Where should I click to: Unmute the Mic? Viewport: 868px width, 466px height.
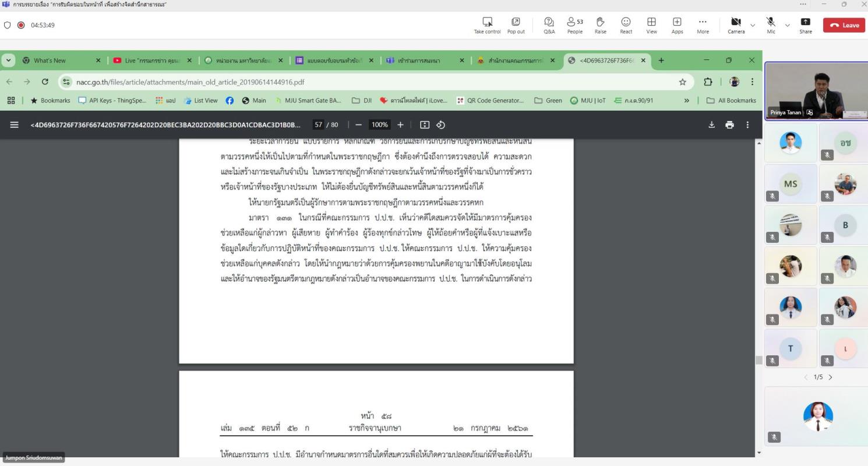point(771,25)
